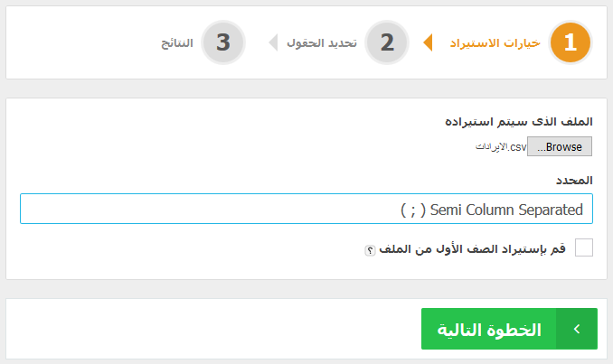613x364 pixels.
Task: Select the النتائج step tab
Action: point(177,42)
